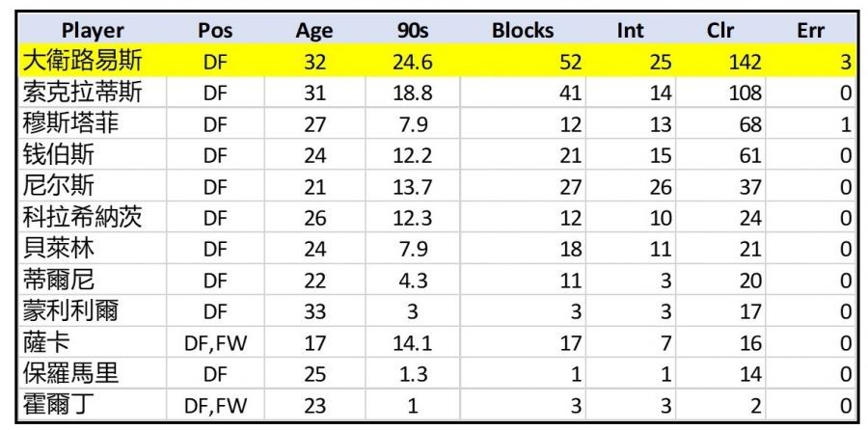
Task: Click the 90s column header
Action: tap(413, 30)
